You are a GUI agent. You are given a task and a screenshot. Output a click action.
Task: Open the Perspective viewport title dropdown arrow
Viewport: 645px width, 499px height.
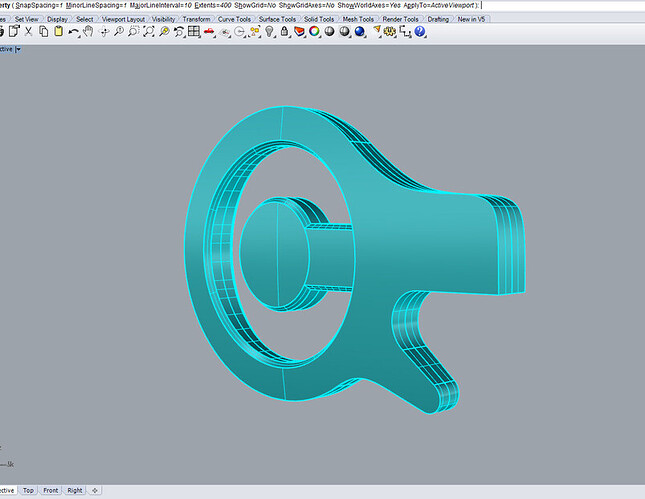[x=18, y=49]
